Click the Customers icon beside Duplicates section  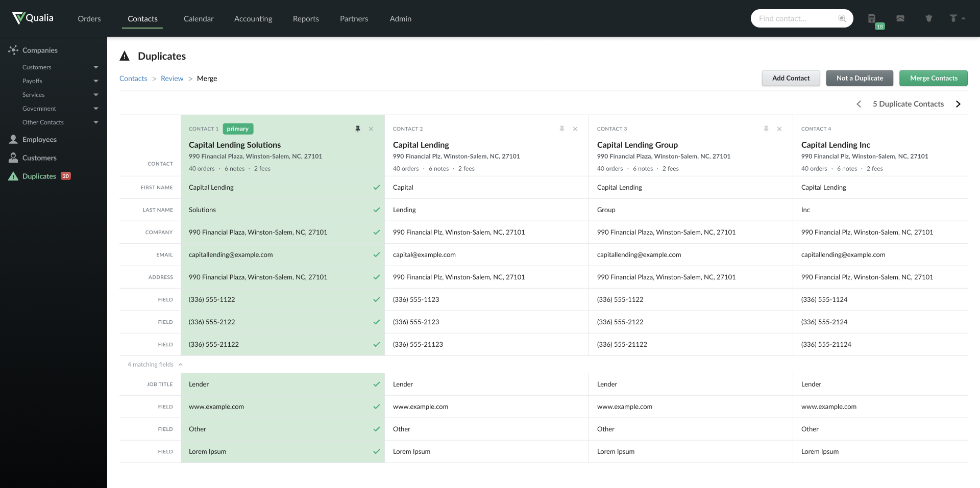13,158
